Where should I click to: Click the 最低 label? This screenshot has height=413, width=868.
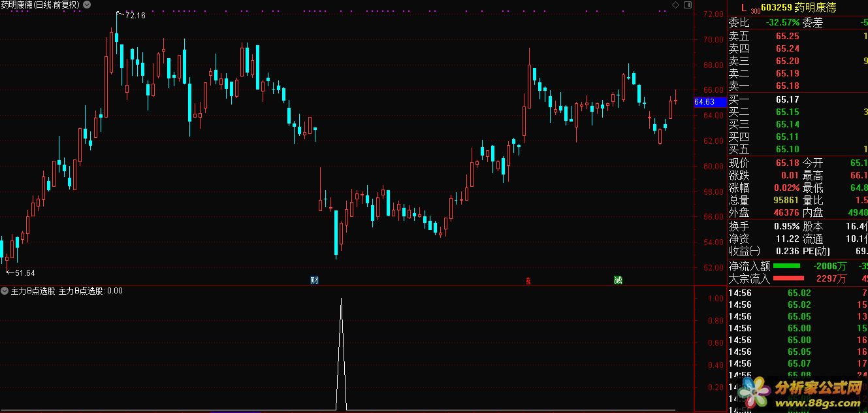813,188
